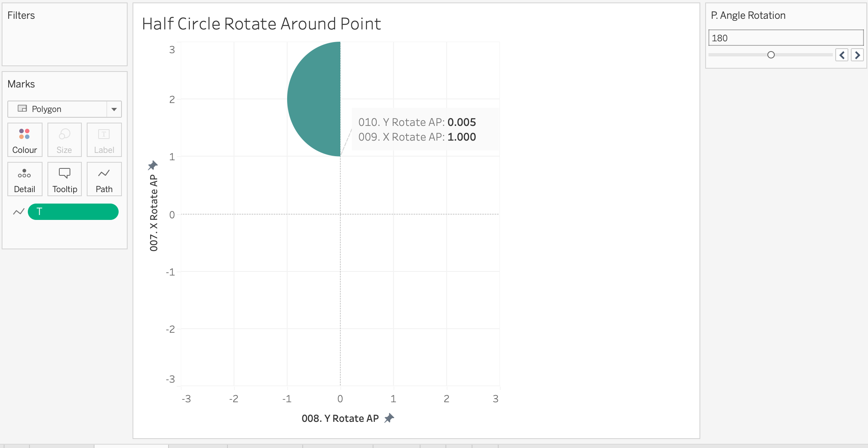Select the green T pill on Marks
Screen dimensions: 868x448
[73, 212]
